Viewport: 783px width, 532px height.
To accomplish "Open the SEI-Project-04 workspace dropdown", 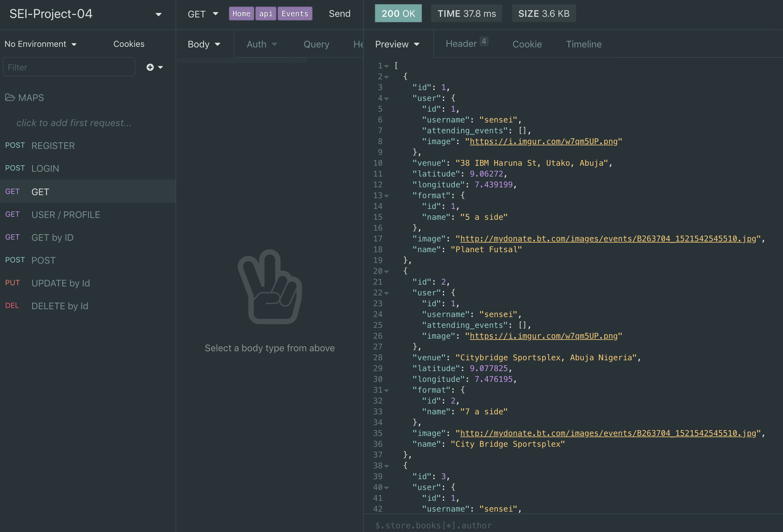I will [x=158, y=14].
